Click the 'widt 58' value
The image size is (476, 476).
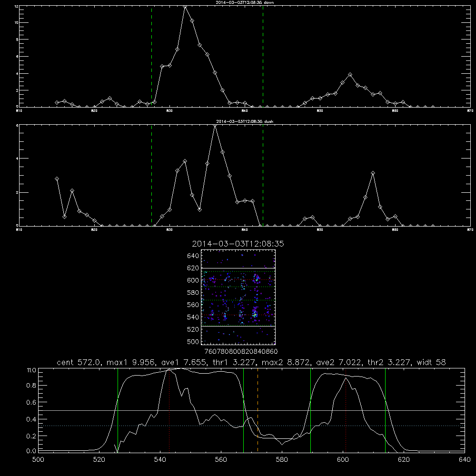pos(431,362)
